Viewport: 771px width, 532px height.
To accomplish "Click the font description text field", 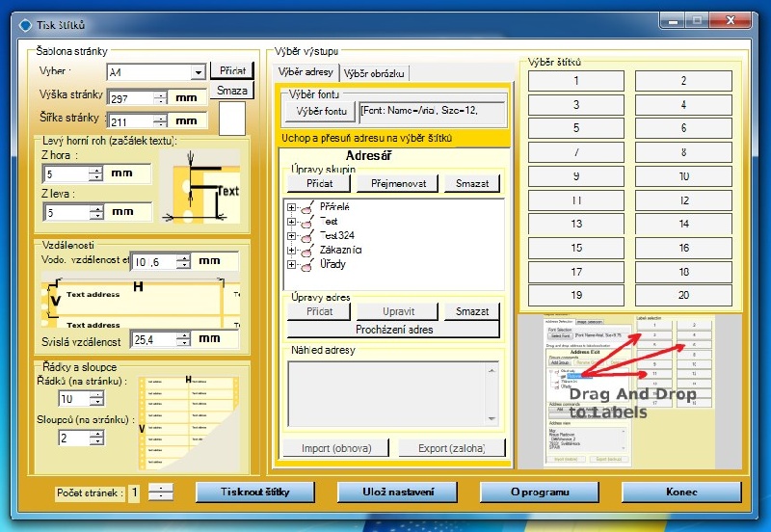I will tap(432, 113).
